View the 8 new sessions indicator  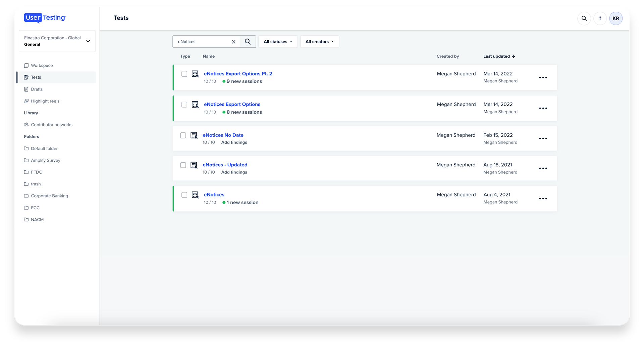[x=242, y=112]
